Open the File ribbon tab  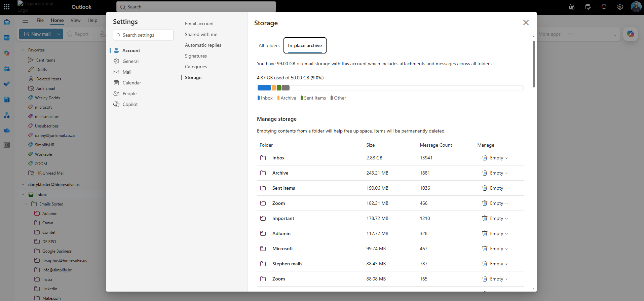click(40, 20)
